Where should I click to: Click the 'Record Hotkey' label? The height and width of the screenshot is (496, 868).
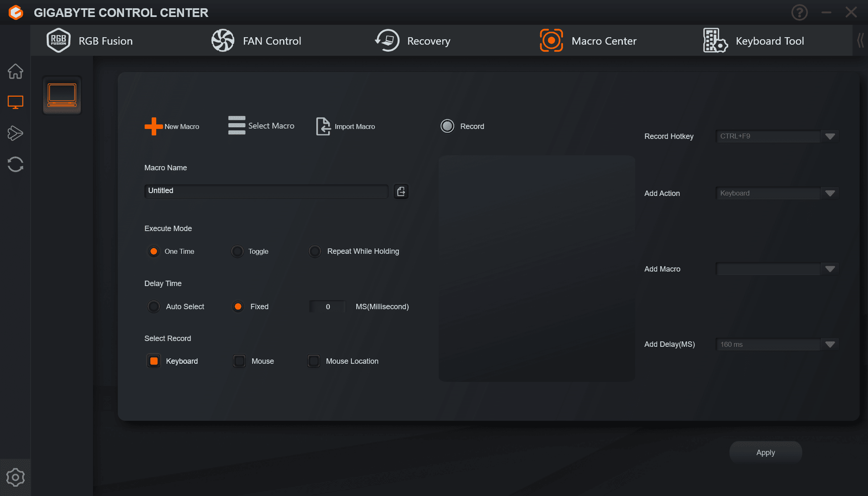coord(669,136)
